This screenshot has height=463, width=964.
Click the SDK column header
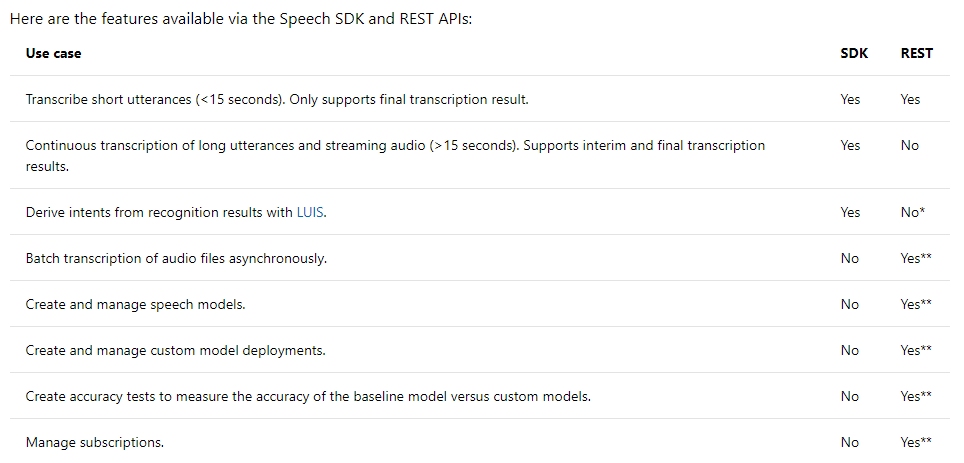click(853, 53)
